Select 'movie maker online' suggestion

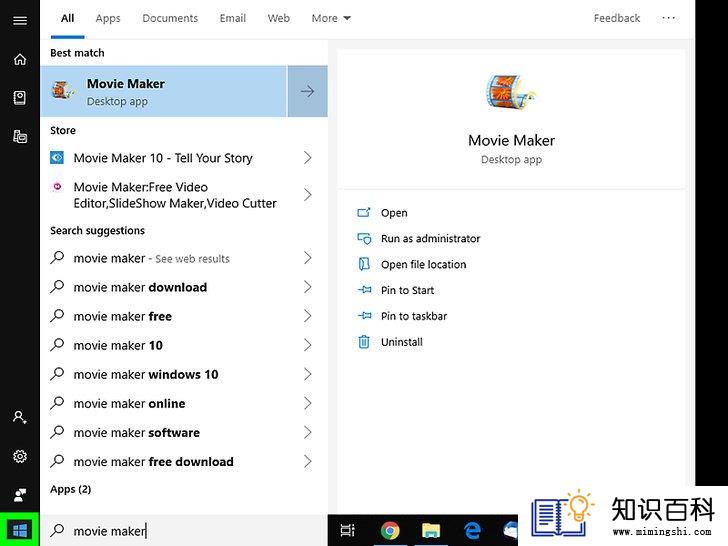coord(129,403)
